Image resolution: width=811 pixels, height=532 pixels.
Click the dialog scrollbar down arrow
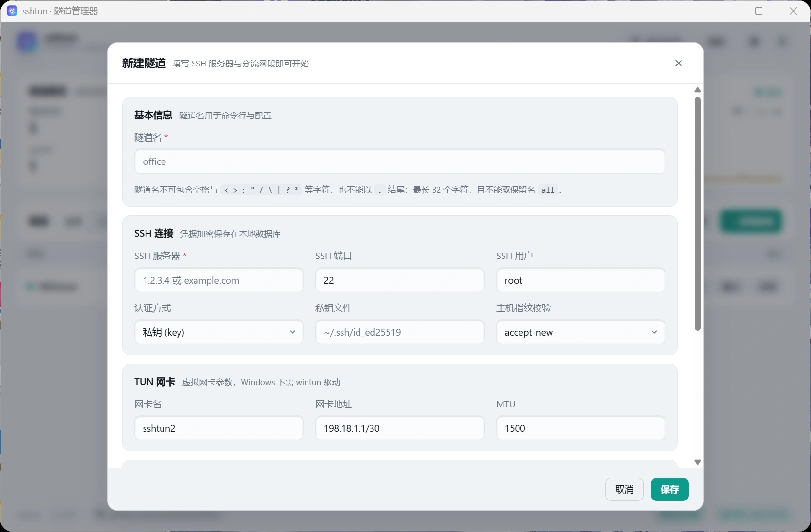(x=697, y=462)
